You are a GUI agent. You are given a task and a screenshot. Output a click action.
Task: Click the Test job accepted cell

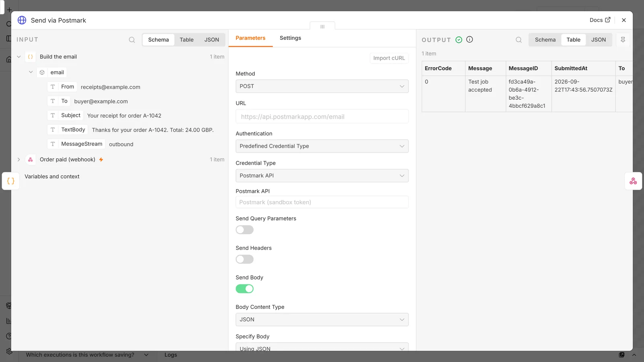click(485, 94)
